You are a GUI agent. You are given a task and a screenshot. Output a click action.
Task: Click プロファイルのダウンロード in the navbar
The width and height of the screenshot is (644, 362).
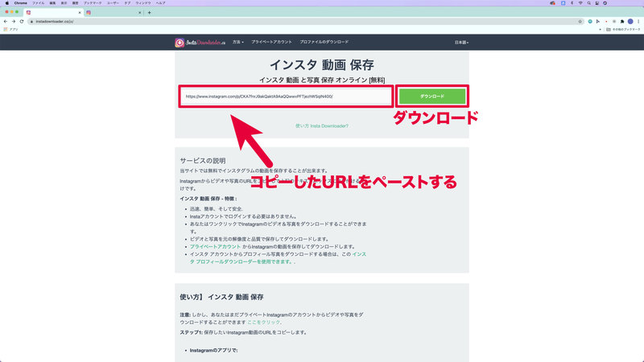pyautogui.click(x=324, y=42)
